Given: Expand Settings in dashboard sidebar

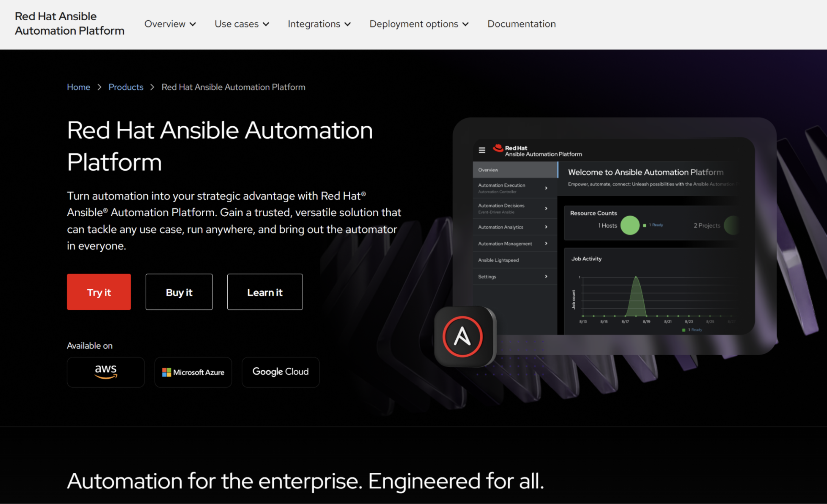Looking at the screenshot, I should pos(515,276).
